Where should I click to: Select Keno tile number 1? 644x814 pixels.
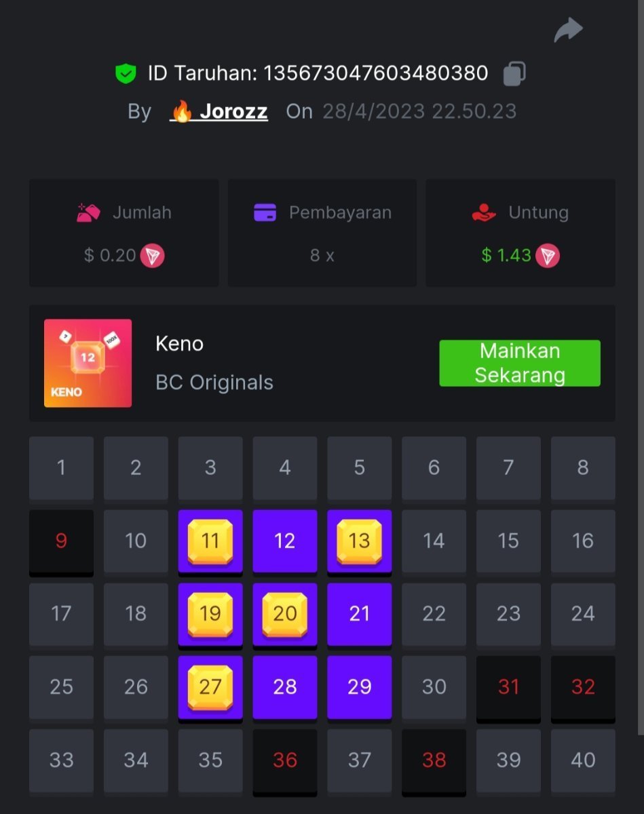[61, 468]
